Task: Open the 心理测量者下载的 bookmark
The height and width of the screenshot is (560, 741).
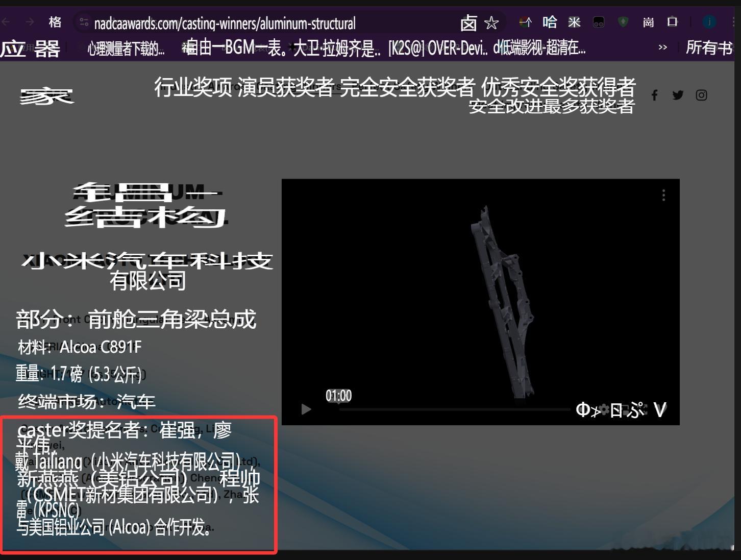Action: pos(126,48)
